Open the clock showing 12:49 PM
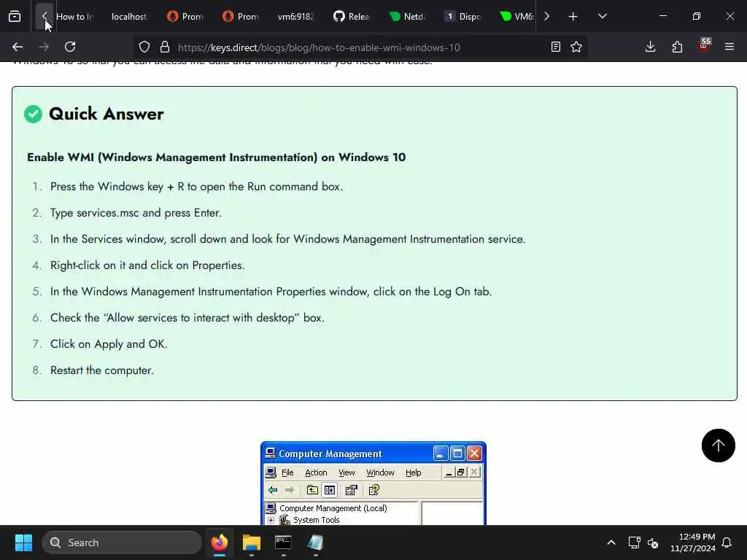 pyautogui.click(x=693, y=542)
